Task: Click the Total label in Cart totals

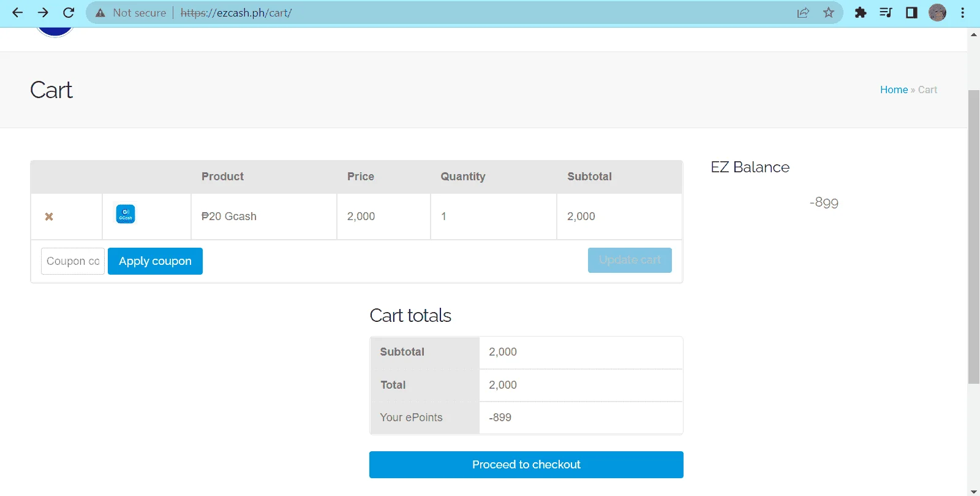Action: tap(393, 385)
